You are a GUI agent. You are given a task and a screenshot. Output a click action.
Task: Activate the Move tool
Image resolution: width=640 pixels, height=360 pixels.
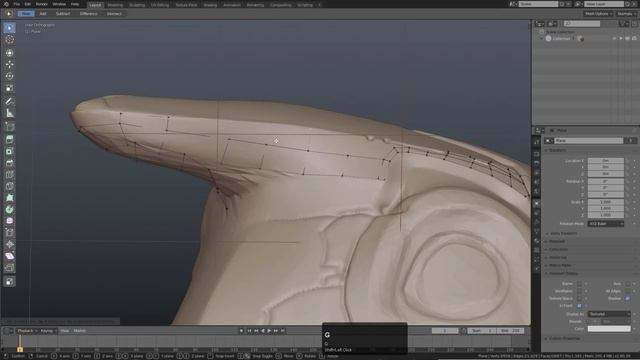[x=9, y=64]
